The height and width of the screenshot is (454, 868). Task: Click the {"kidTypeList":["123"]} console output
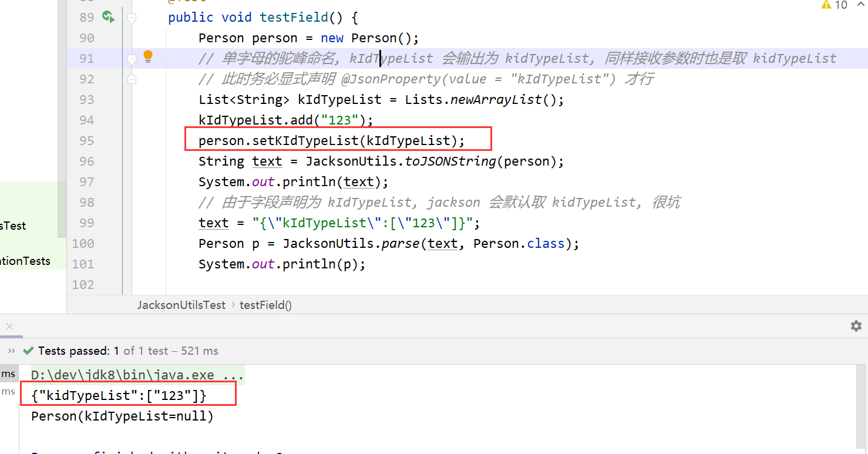click(119, 395)
